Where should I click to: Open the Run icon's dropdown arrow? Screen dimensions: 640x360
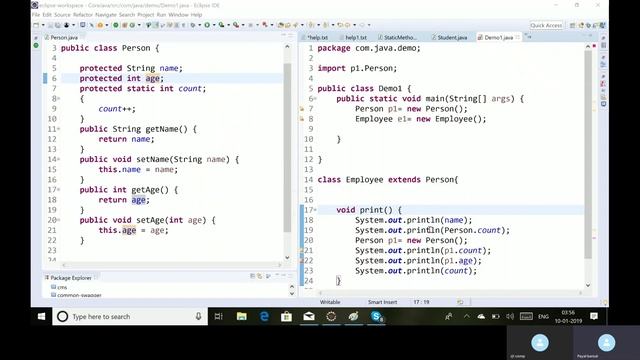pos(213,25)
